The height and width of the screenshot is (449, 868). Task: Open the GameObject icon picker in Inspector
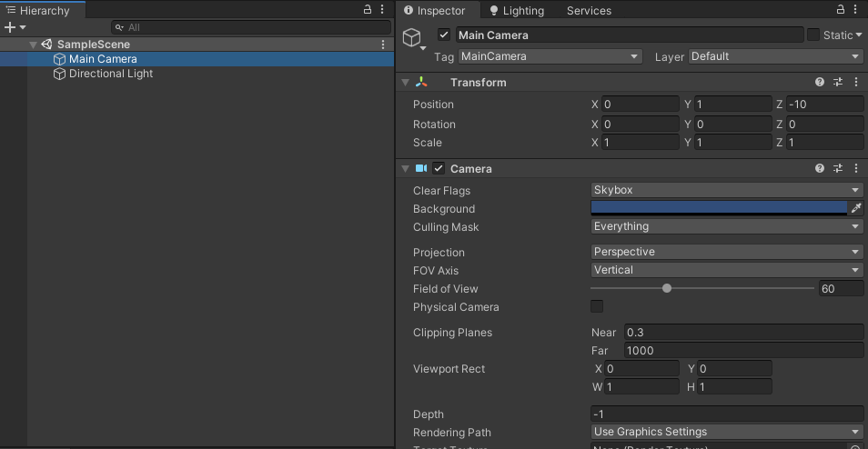(413, 39)
